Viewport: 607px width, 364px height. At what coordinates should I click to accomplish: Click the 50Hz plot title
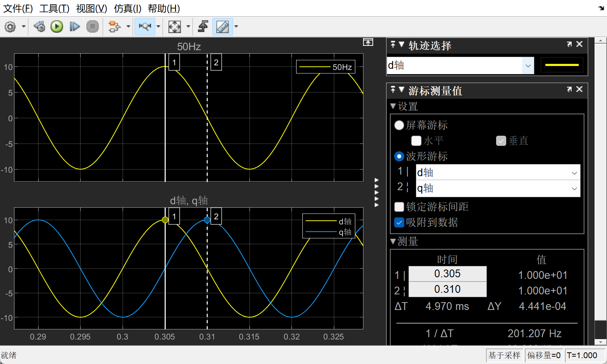189,47
